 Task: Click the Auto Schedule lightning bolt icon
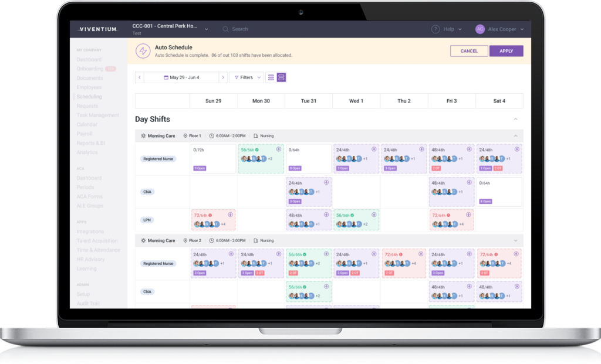tap(143, 51)
